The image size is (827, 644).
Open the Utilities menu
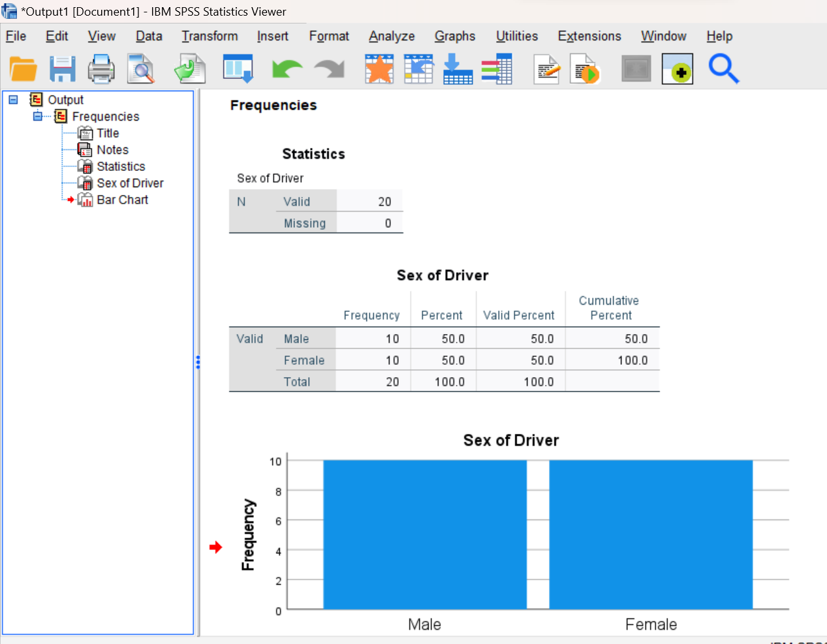click(x=517, y=37)
